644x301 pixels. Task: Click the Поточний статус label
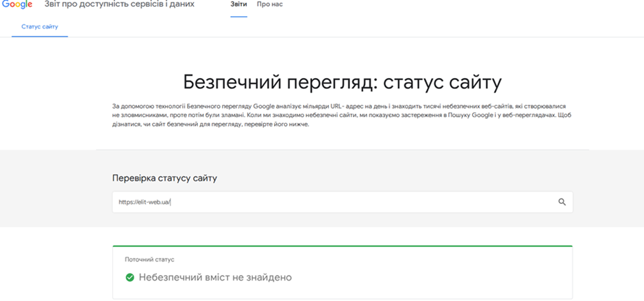tap(149, 260)
